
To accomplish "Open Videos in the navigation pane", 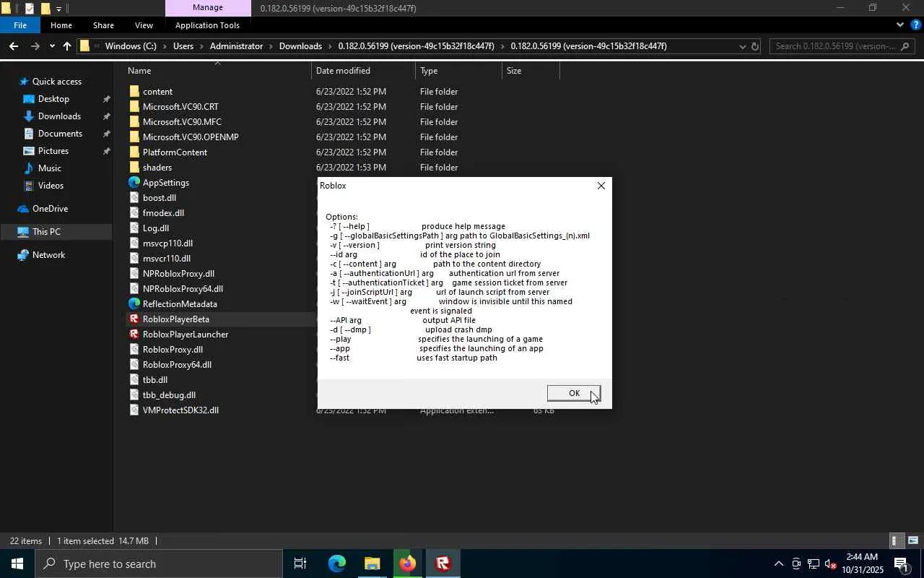I will point(51,186).
